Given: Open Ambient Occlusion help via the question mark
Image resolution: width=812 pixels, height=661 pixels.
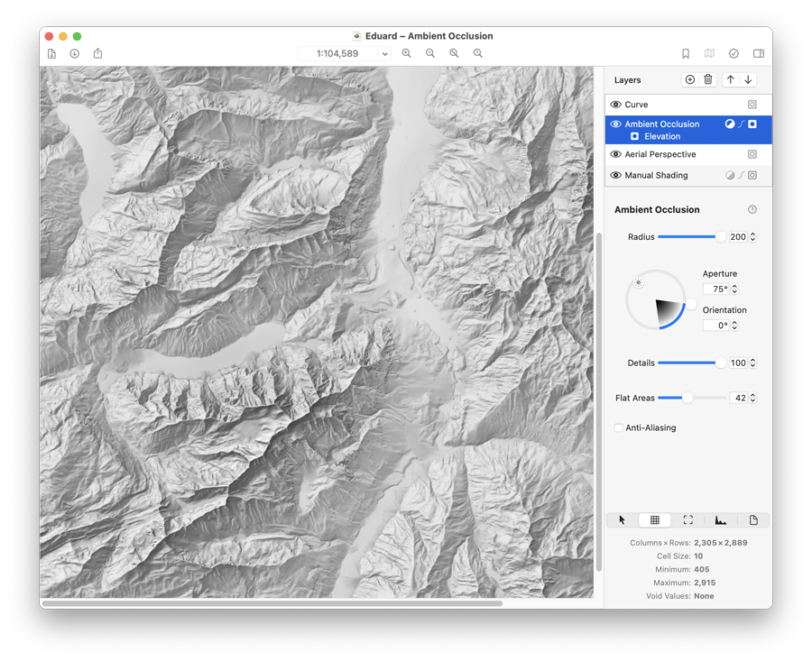Looking at the screenshot, I should pyautogui.click(x=752, y=209).
